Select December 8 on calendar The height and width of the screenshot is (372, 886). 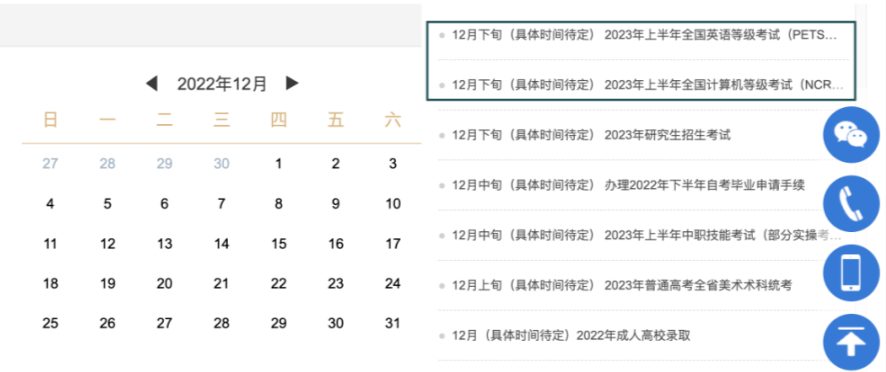point(279,204)
